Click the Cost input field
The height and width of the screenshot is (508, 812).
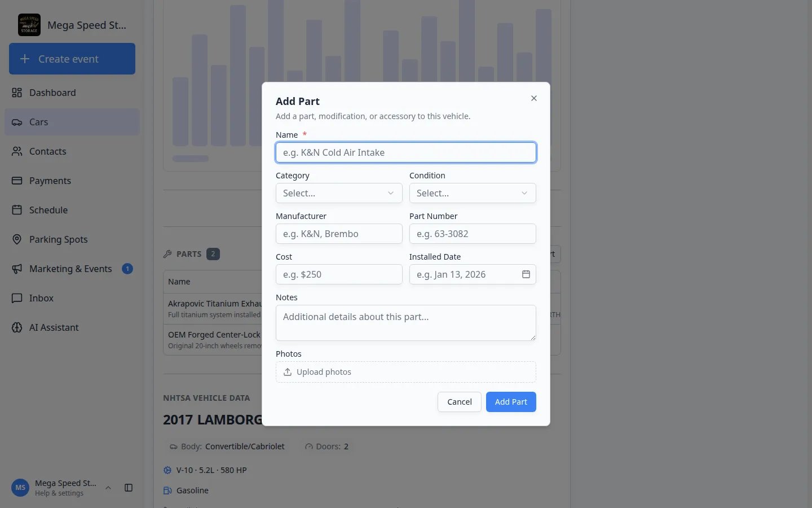(339, 274)
